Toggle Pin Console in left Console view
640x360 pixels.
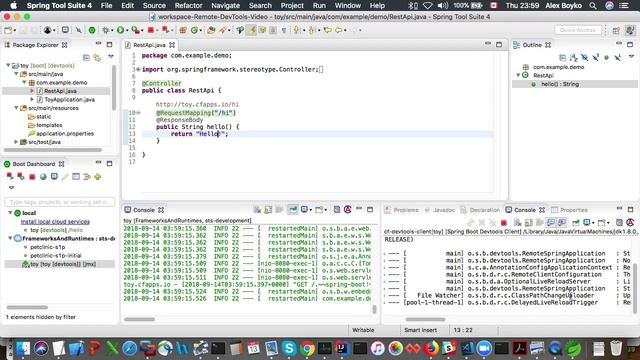click(293, 210)
